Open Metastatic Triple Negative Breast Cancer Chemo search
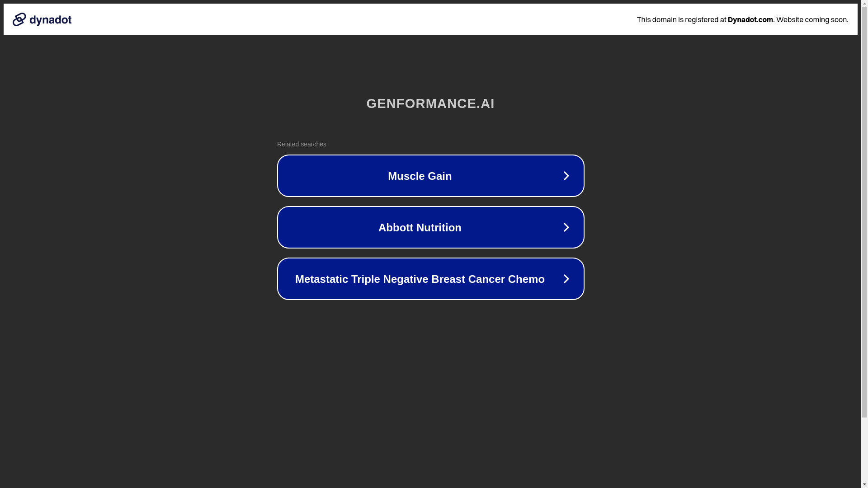Screen dimensions: 868x488 coord(430,279)
